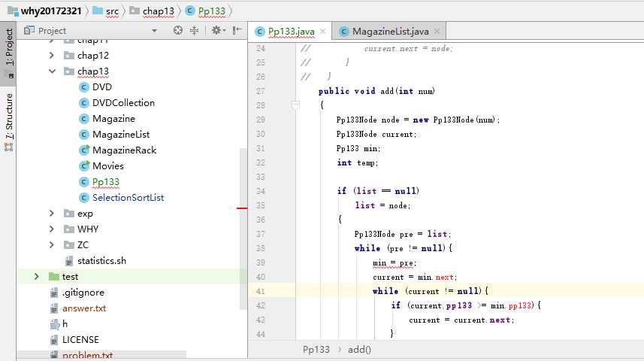Viewport: 644px width, 361px height.
Task: Click the add() breadcrumb at editor bottom
Action: point(359,350)
